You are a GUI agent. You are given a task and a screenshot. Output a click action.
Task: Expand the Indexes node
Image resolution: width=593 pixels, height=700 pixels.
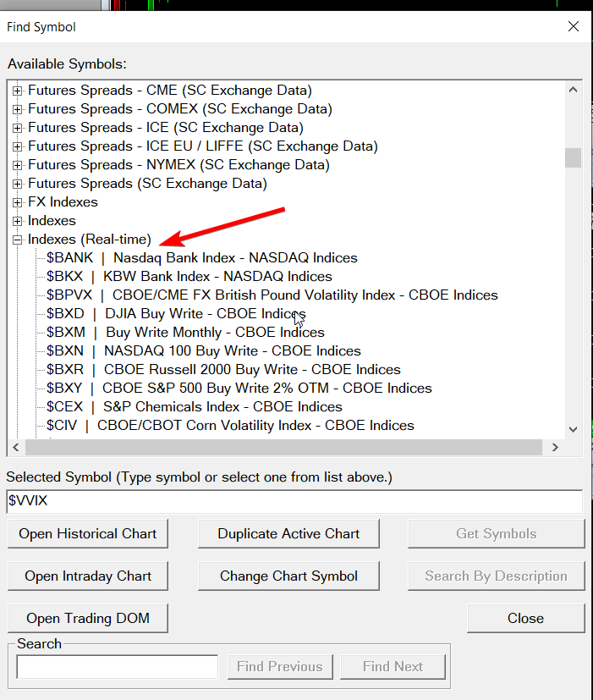point(17,221)
